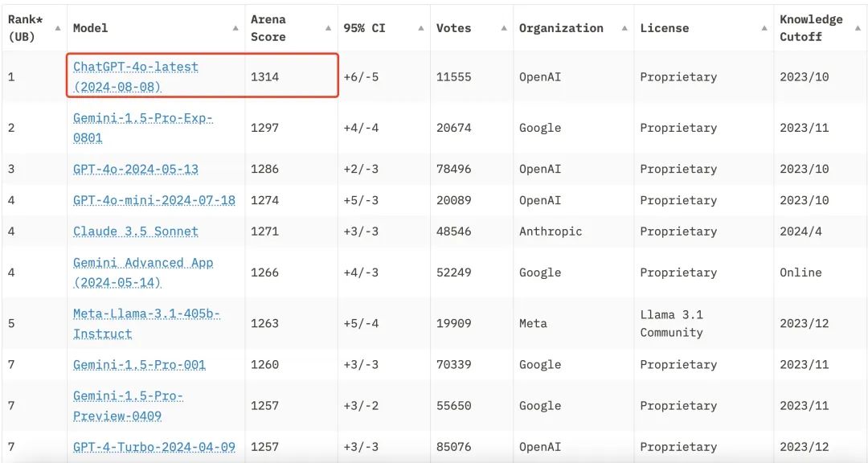Viewport: 868px width, 463px height.
Task: Open GPT-4o-mini-2024-07-18 link
Action: tap(154, 200)
